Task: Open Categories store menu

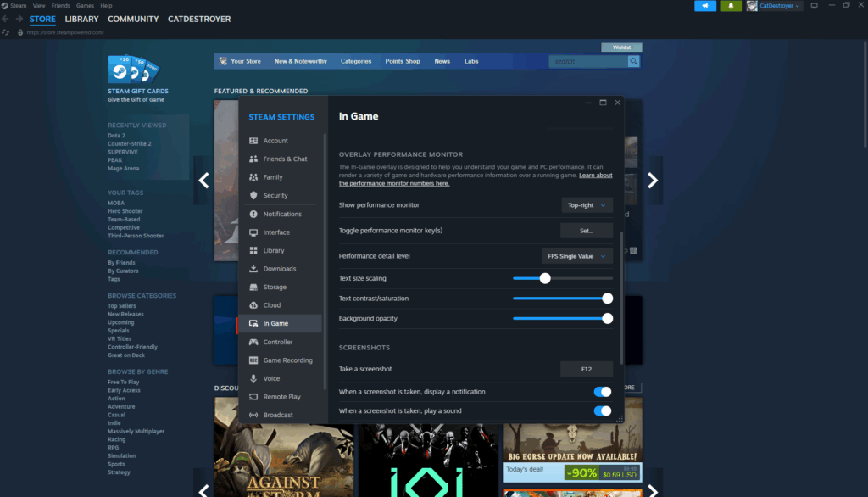Action: click(x=356, y=62)
